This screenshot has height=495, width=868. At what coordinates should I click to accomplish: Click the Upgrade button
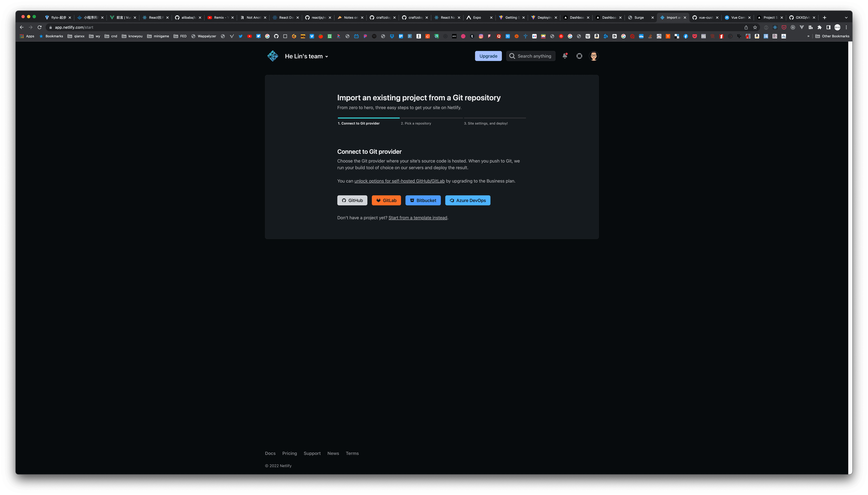(488, 56)
